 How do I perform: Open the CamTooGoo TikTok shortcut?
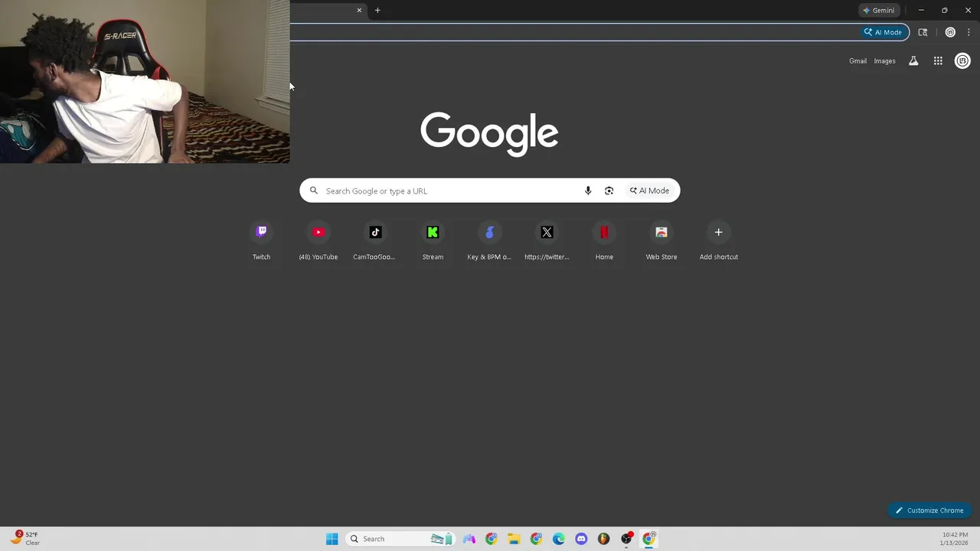(375, 232)
